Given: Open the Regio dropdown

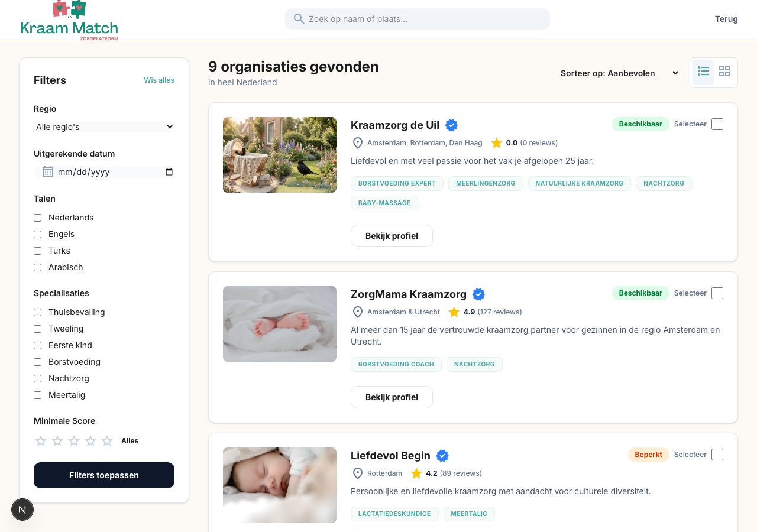Looking at the screenshot, I should [x=104, y=127].
